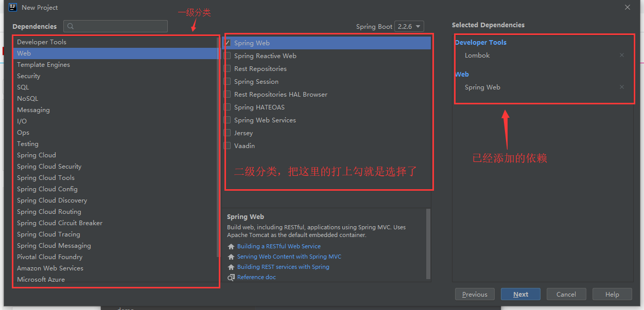Close the New Project dialog
This screenshot has height=310, width=644.
pos(628,7)
